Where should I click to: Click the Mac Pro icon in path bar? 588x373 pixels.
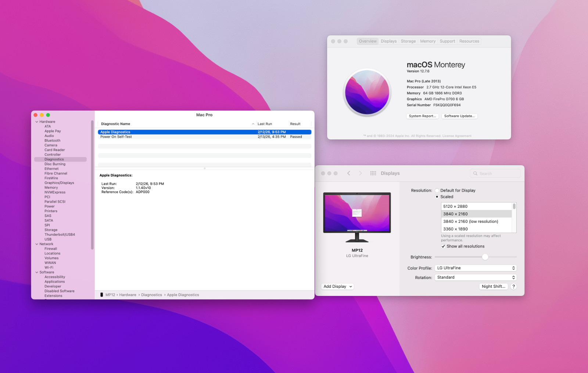(x=102, y=295)
